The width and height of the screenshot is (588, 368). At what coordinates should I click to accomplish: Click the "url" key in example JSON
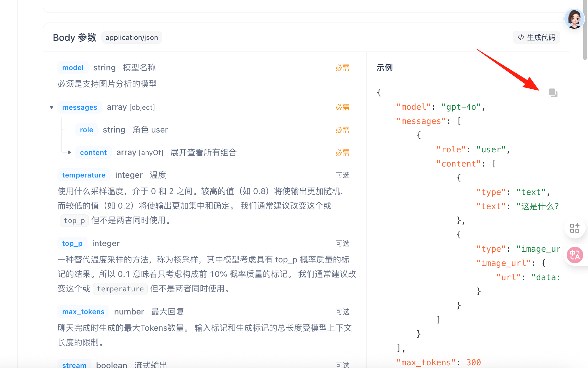click(x=508, y=277)
